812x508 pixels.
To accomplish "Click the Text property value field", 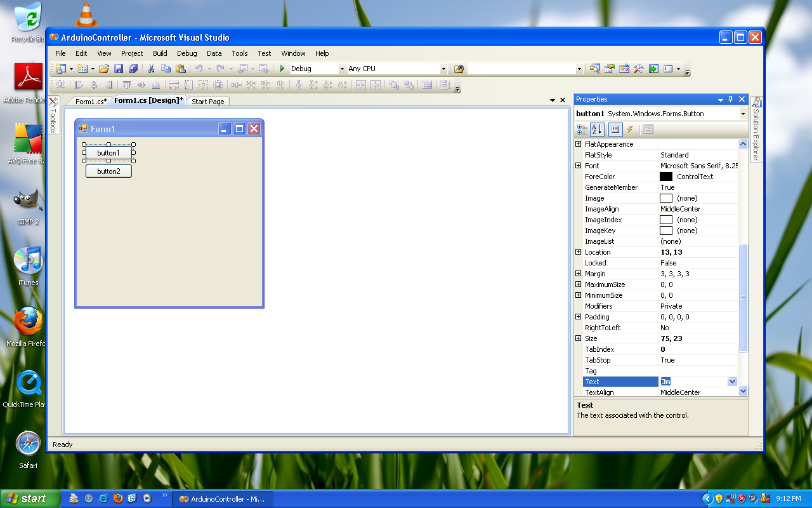I will point(693,382).
